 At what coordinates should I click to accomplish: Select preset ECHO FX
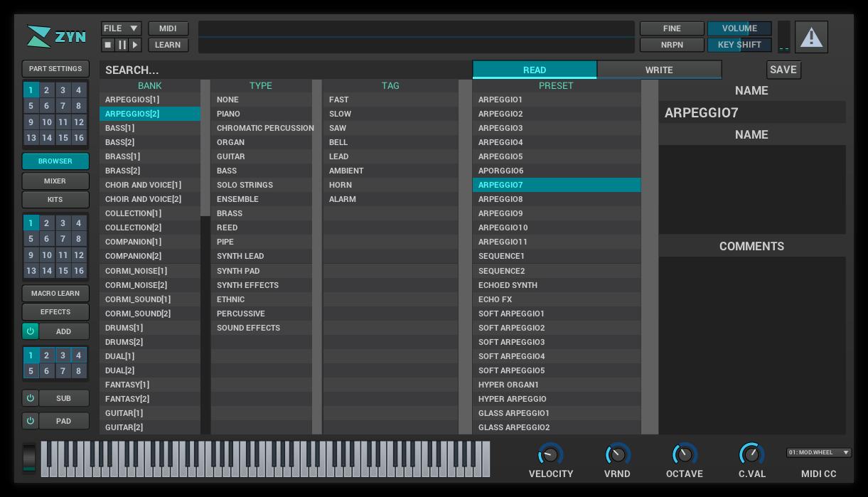557,299
